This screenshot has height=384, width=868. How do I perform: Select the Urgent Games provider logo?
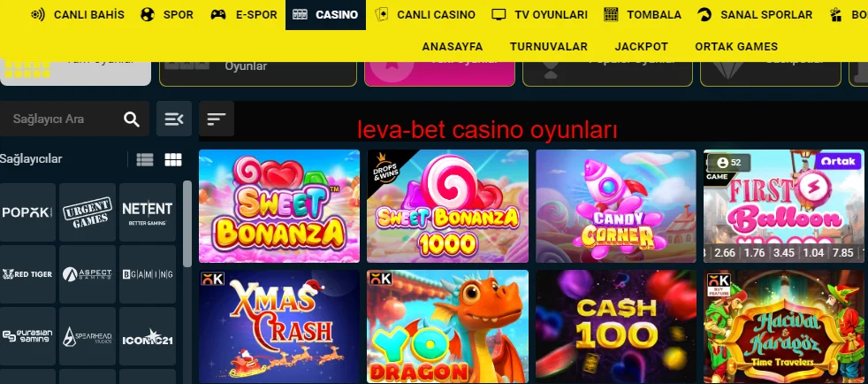pos(88,212)
